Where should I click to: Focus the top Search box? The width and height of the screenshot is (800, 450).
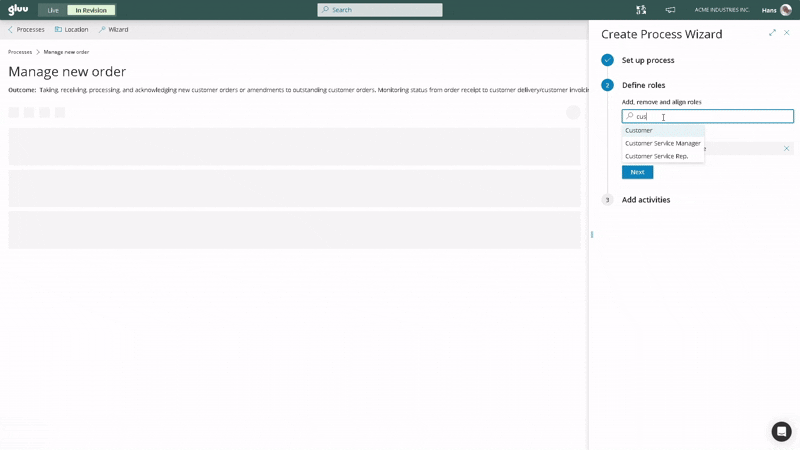380,10
